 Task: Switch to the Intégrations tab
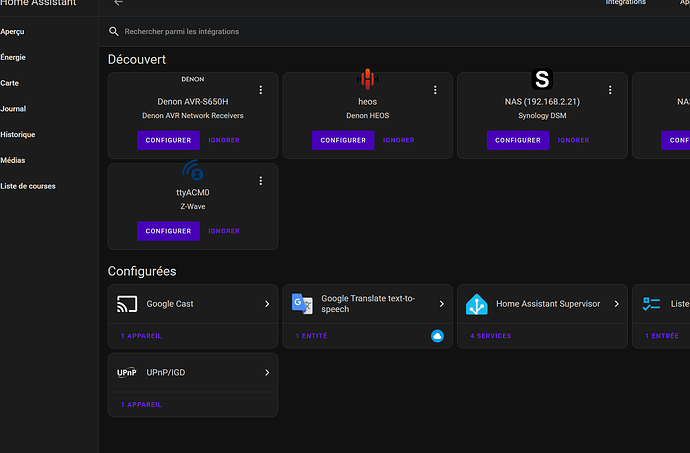tap(625, 3)
